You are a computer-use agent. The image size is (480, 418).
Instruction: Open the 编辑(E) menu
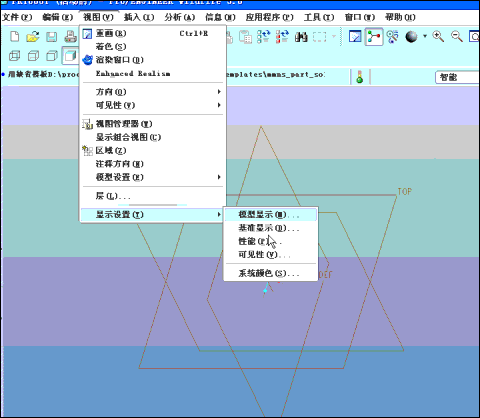pos(58,17)
